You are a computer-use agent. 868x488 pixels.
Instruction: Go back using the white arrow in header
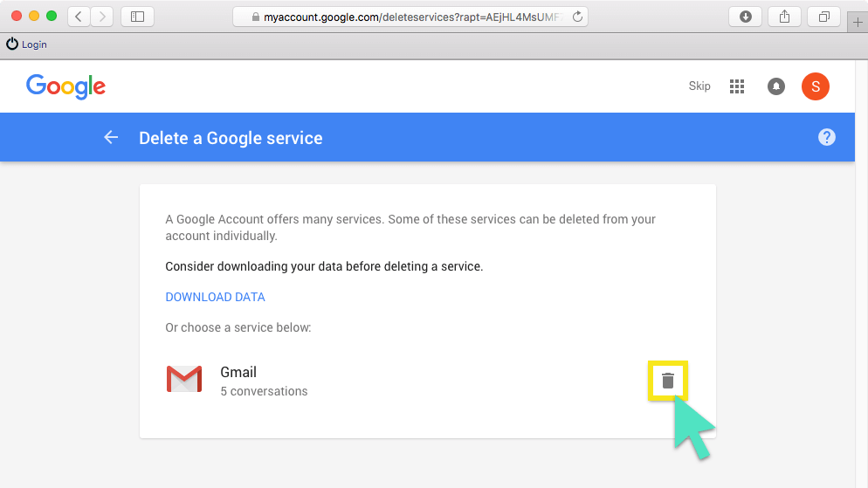[111, 137]
